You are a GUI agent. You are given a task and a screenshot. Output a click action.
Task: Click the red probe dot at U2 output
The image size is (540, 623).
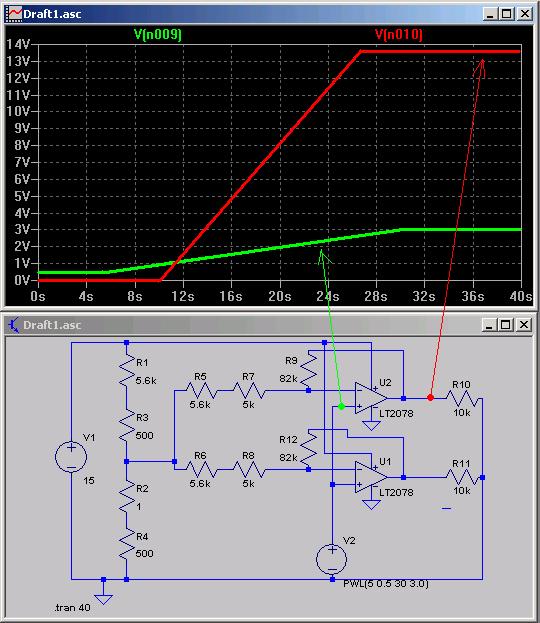pyautogui.click(x=430, y=397)
